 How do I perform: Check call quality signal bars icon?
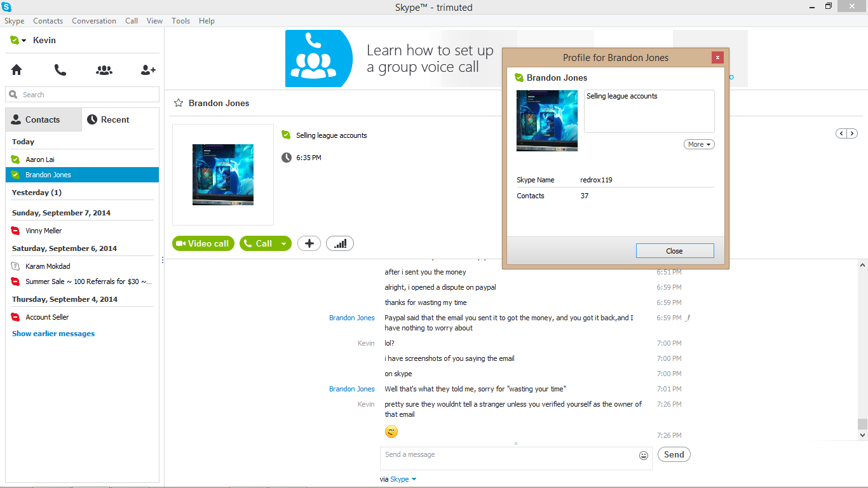[340, 243]
